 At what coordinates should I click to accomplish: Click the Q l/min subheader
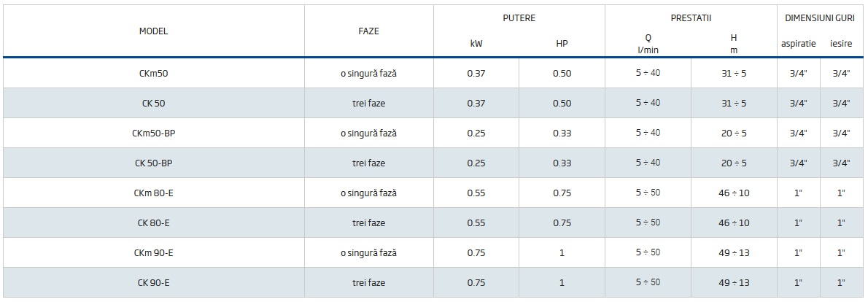point(648,44)
